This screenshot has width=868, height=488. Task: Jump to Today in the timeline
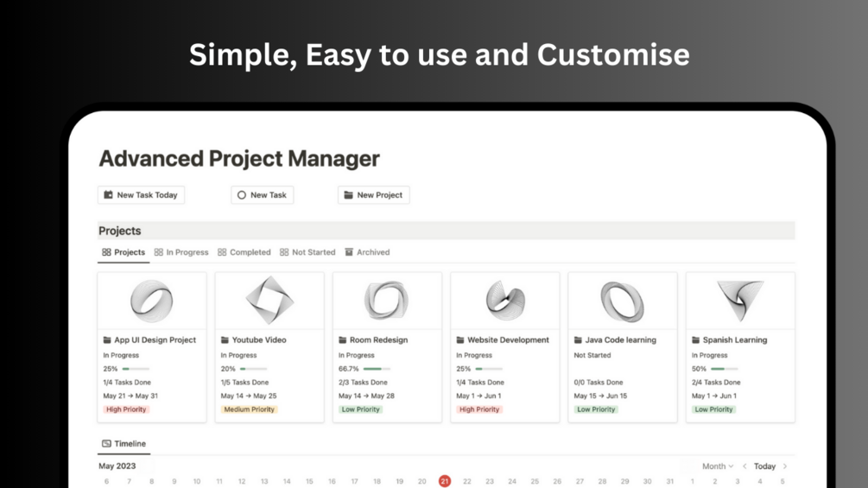(x=764, y=466)
